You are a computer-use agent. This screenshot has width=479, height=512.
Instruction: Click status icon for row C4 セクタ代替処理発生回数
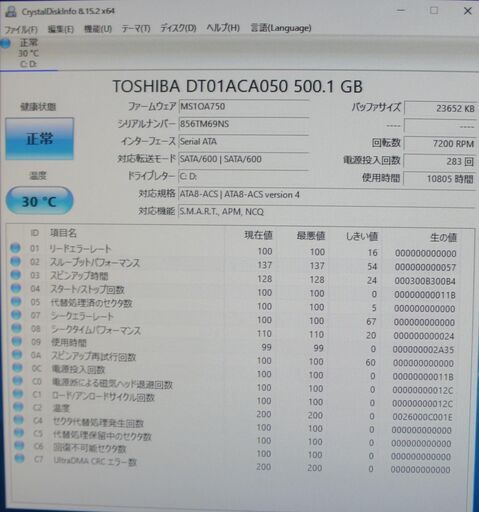click(x=19, y=420)
